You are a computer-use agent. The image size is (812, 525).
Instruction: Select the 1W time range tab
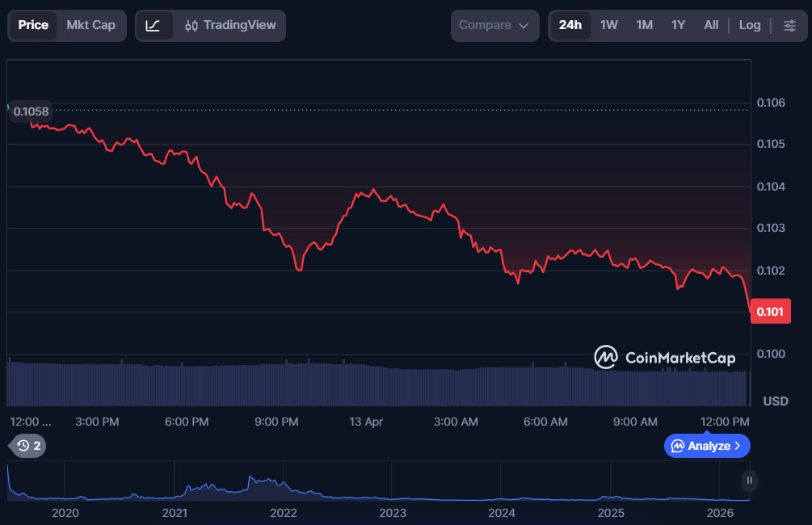(608, 25)
